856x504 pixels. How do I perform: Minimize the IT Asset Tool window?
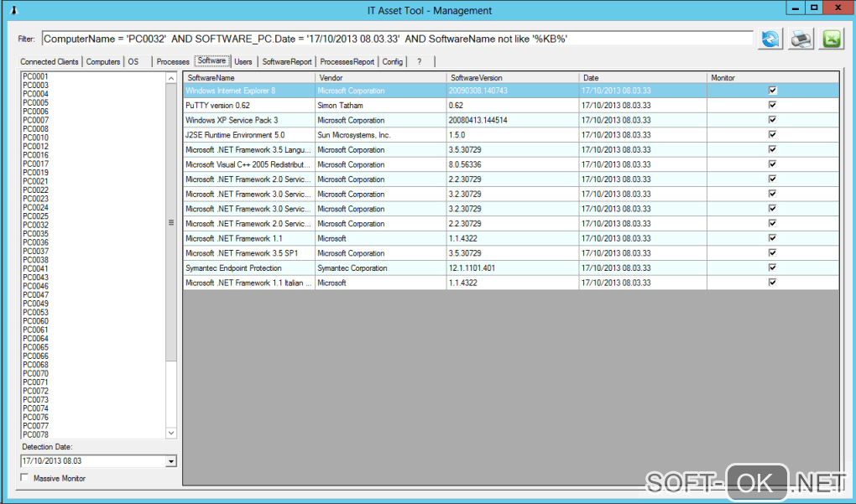(x=796, y=8)
